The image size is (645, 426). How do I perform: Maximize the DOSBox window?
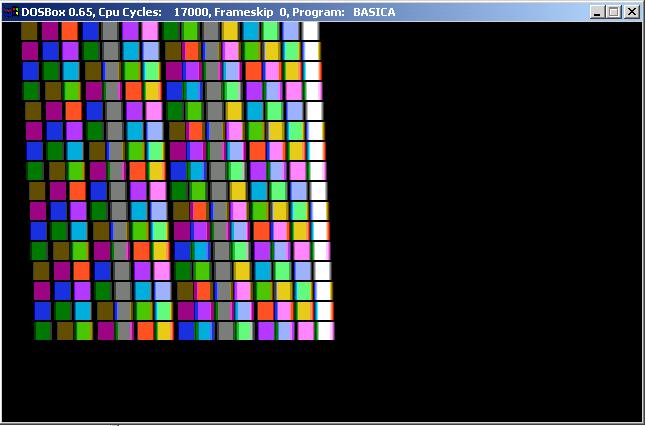[614, 12]
